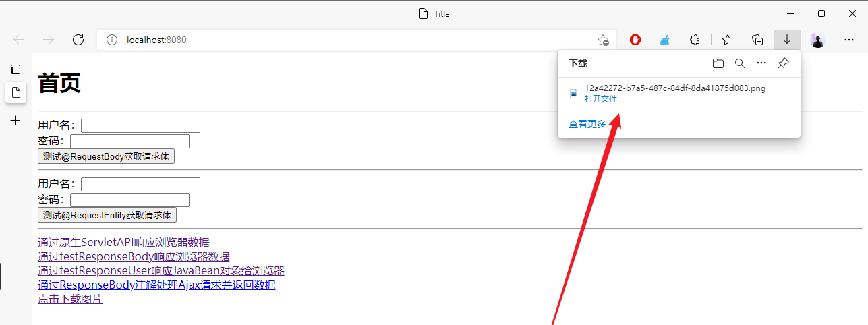Reload the page with refresh icon
Viewport: 868px width, 325px height.
pyautogui.click(x=78, y=40)
